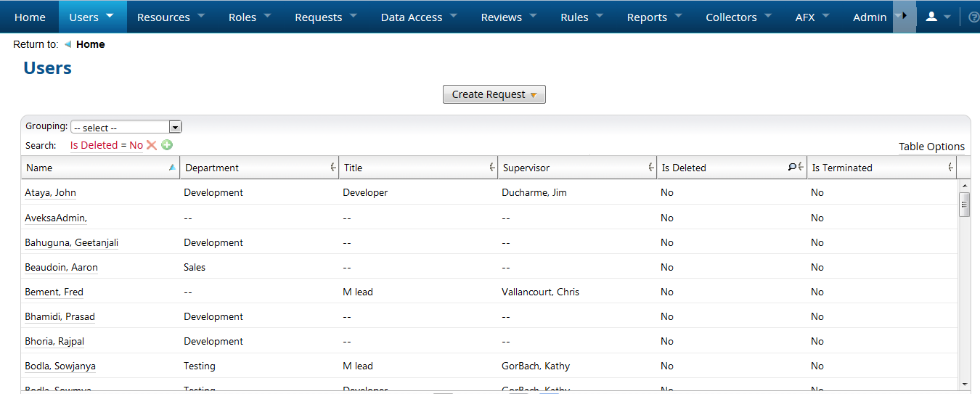This screenshot has width=980, height=394.
Task: Remove the Is Deleted search filter
Action: pos(152,145)
